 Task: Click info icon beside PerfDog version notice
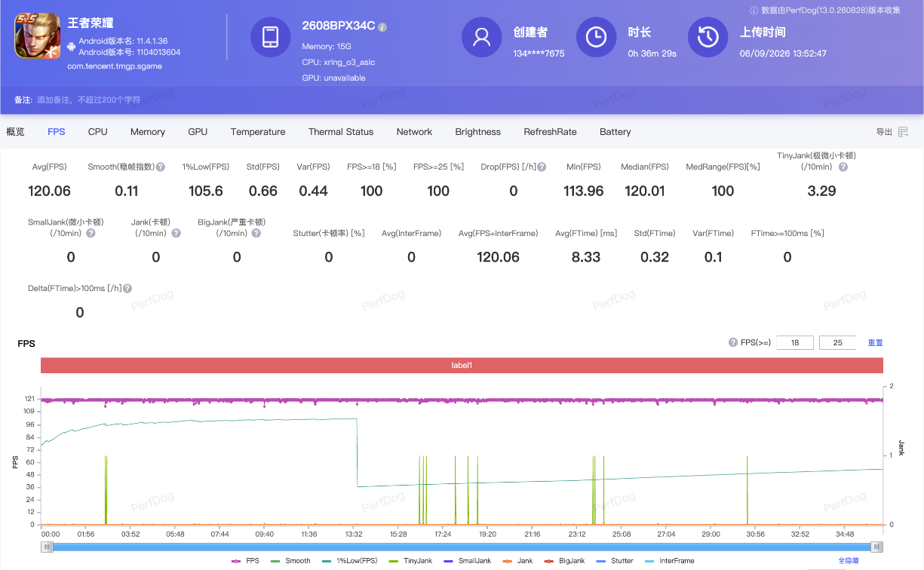tap(754, 11)
